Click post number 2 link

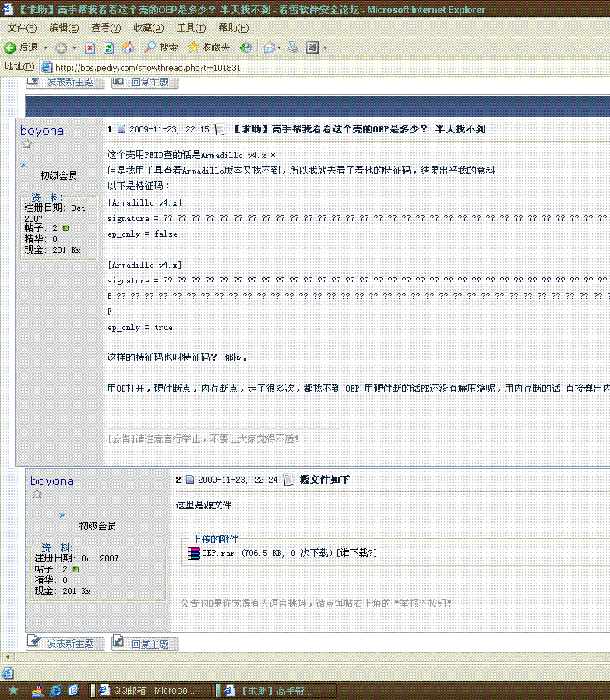pyautogui.click(x=178, y=480)
